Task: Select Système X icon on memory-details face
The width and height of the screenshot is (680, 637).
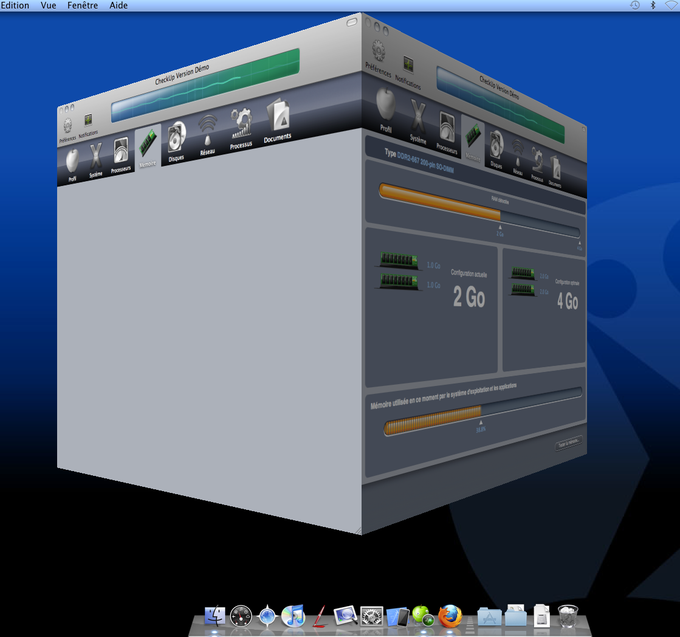Action: pos(418,121)
